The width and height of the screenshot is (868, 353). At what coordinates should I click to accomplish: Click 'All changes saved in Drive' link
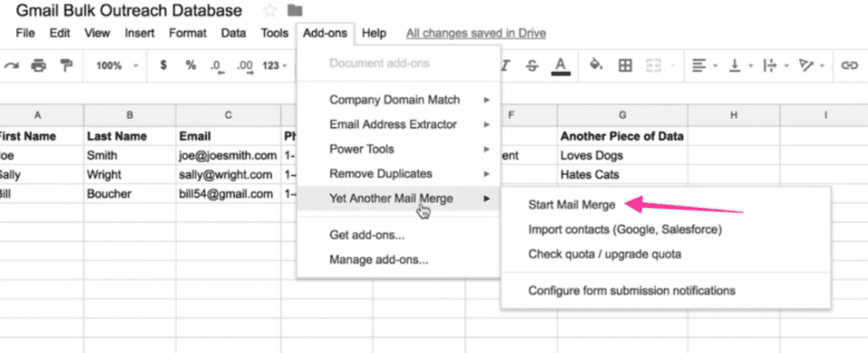tap(476, 33)
